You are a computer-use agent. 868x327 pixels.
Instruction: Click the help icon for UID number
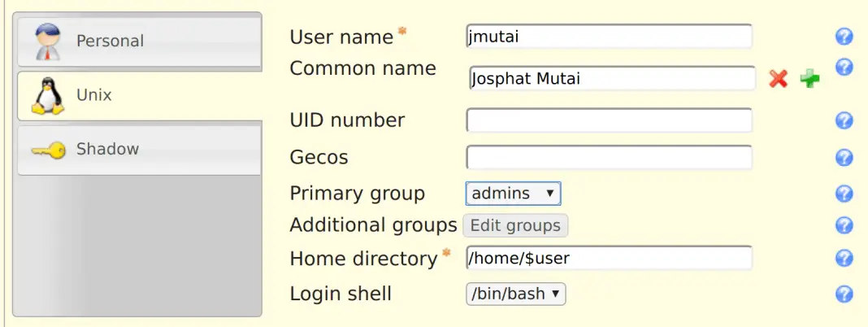pos(844,121)
